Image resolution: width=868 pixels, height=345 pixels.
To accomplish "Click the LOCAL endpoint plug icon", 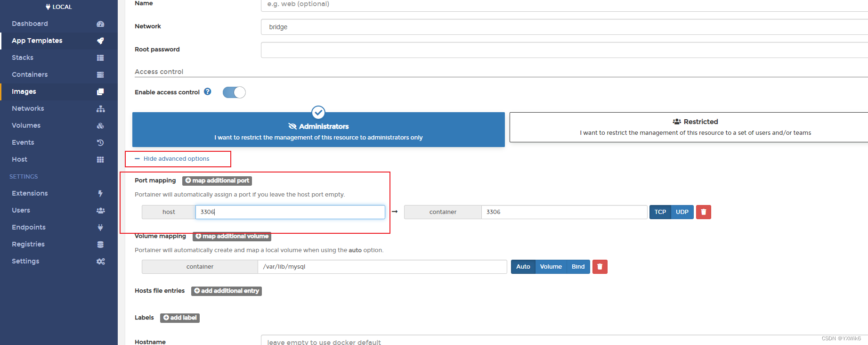I will 48,7.
